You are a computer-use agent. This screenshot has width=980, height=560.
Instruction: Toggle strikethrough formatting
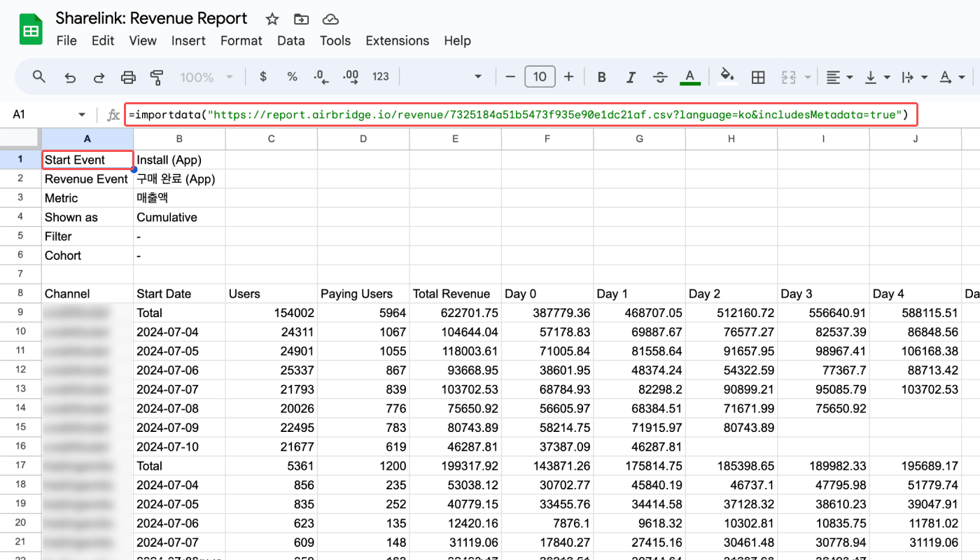pos(660,77)
